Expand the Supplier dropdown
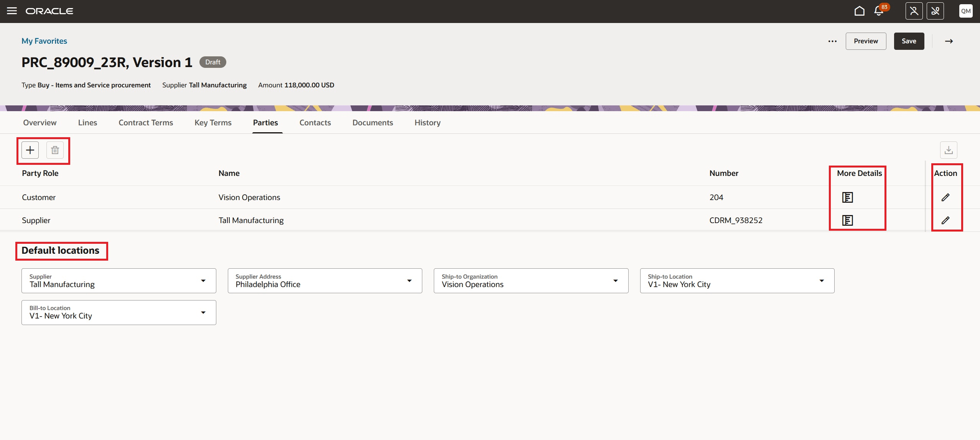The height and width of the screenshot is (440, 980). tap(203, 281)
